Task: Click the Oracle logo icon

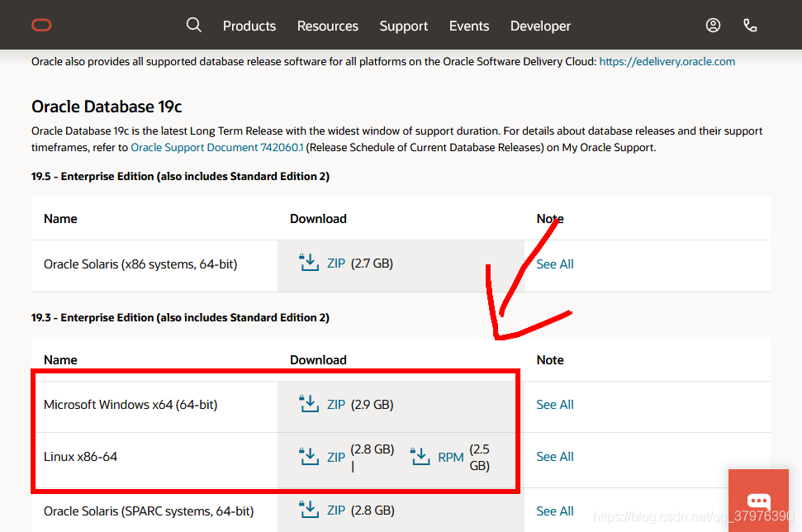Action: tap(41, 25)
